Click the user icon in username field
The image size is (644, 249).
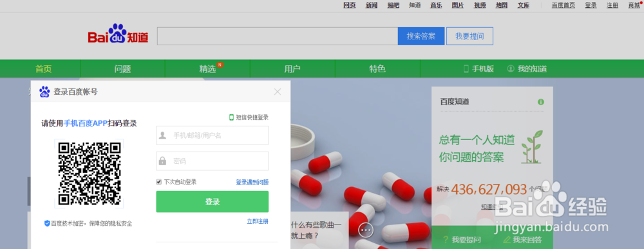coord(163,135)
